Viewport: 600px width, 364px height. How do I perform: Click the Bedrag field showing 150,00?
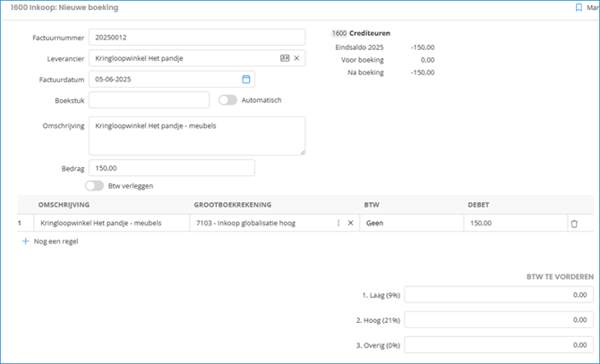pos(171,167)
